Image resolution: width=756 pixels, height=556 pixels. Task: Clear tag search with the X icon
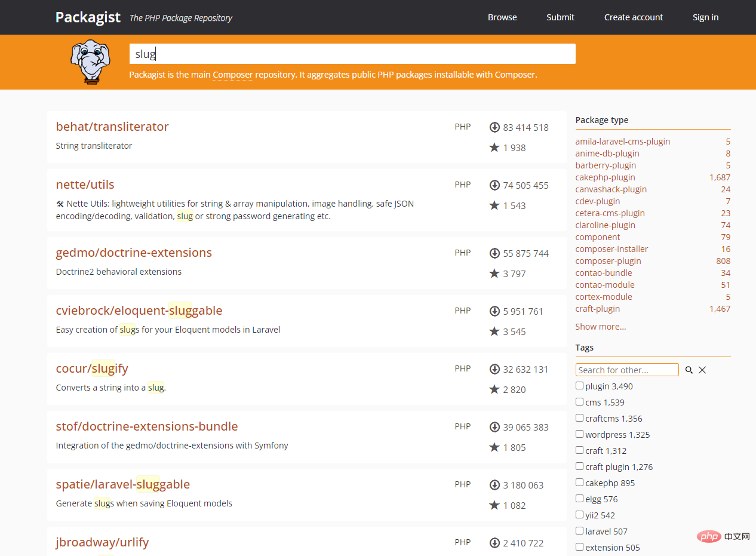pyautogui.click(x=702, y=370)
